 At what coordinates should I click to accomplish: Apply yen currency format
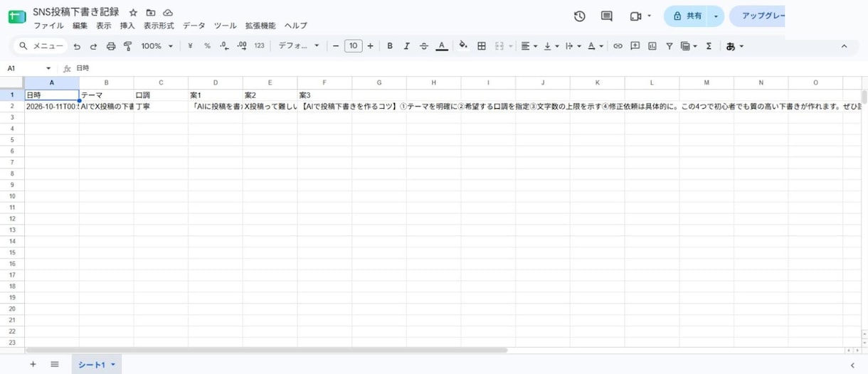(x=190, y=46)
